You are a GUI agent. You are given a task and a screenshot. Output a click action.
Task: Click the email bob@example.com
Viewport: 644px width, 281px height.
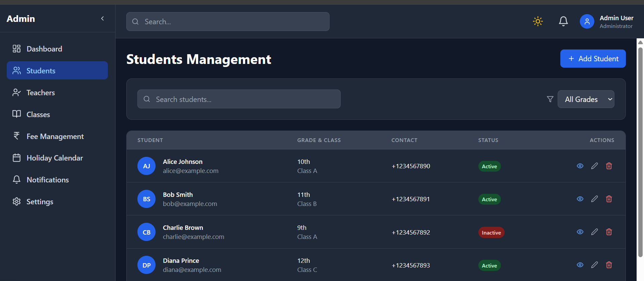click(190, 204)
